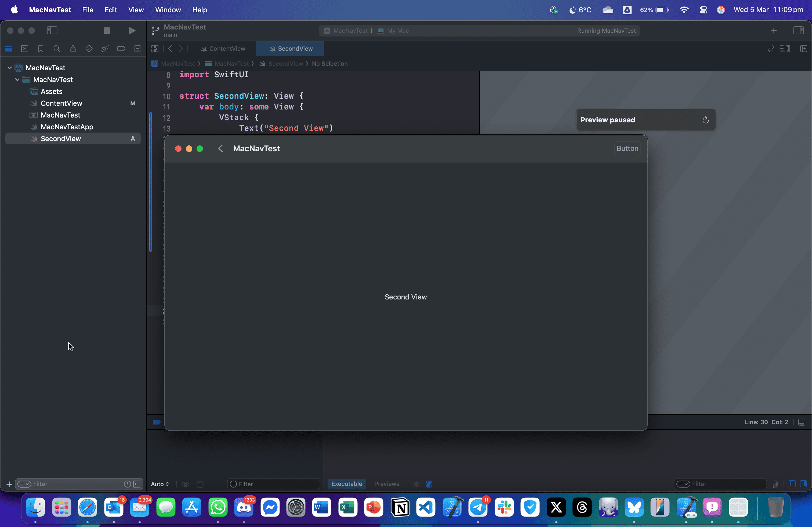This screenshot has width=812, height=527.
Task: Add editor on right
Action: pyautogui.click(x=803, y=49)
